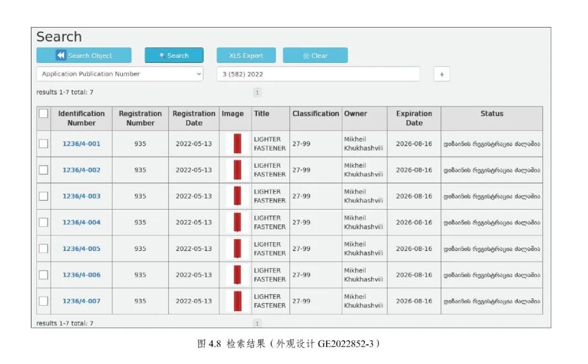Click page 1 in bottom pagination
Viewport: 588px width, 364px height.
click(x=257, y=324)
